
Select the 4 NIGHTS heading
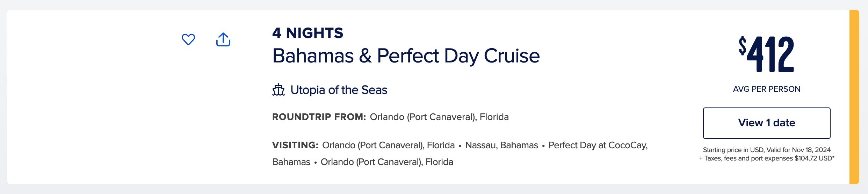[308, 33]
